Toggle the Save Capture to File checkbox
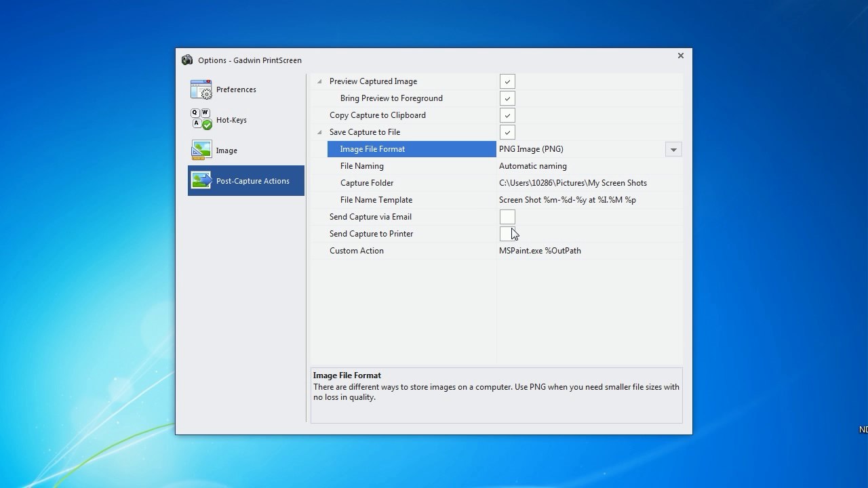 coord(507,132)
